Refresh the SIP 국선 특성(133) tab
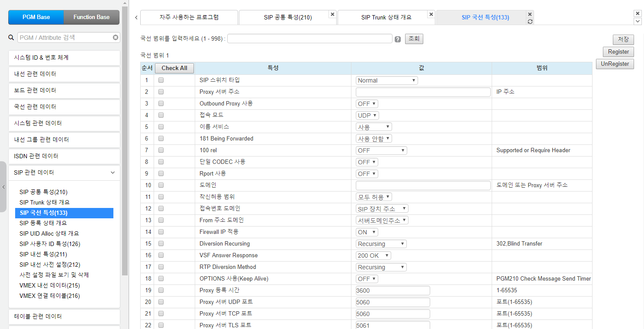This screenshot has width=644, height=329. point(530,21)
